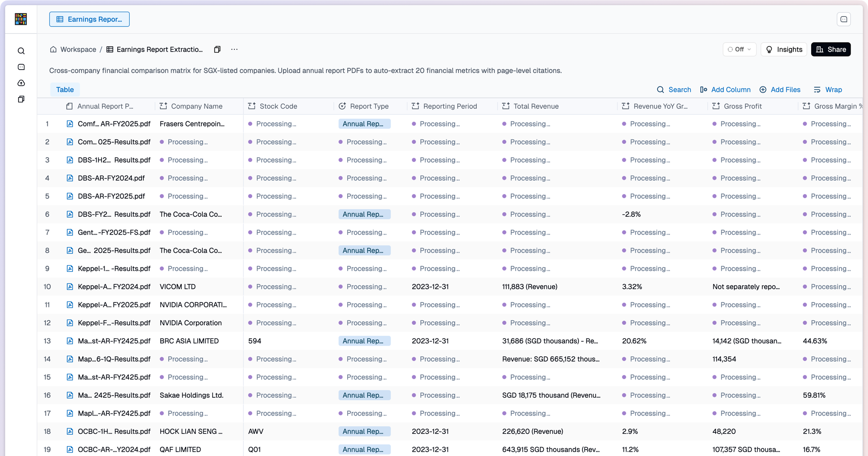Toggle Wrap text option
The width and height of the screenshot is (868, 456).
(x=828, y=89)
